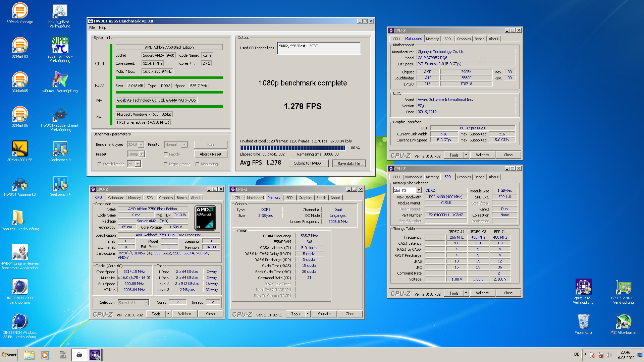
Task: Toggle the Overkill mode checkbox
Action: [x=100, y=164]
